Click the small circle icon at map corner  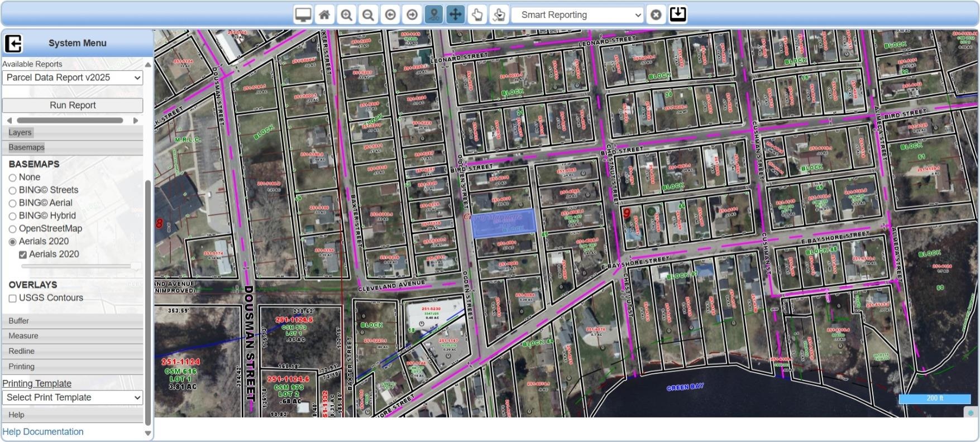[971, 413]
